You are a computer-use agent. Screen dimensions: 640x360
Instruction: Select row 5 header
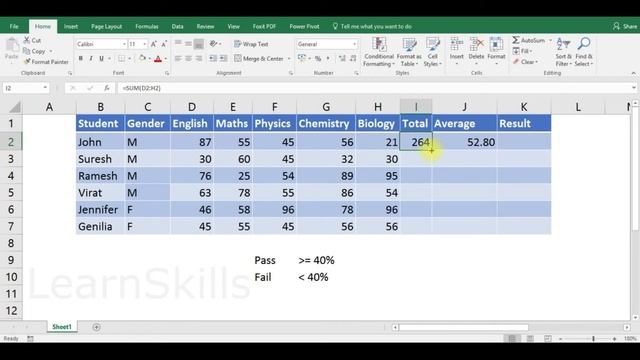(x=11, y=193)
